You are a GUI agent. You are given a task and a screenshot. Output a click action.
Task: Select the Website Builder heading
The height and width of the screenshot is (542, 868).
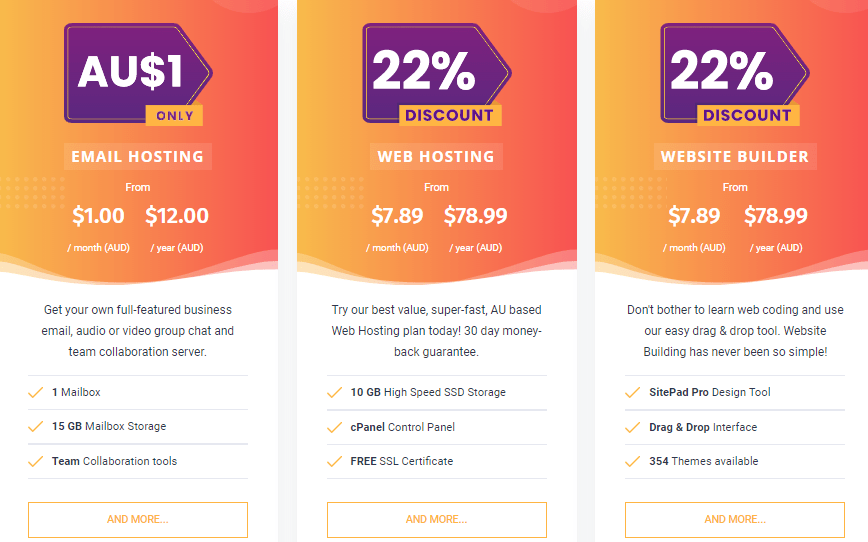click(735, 157)
